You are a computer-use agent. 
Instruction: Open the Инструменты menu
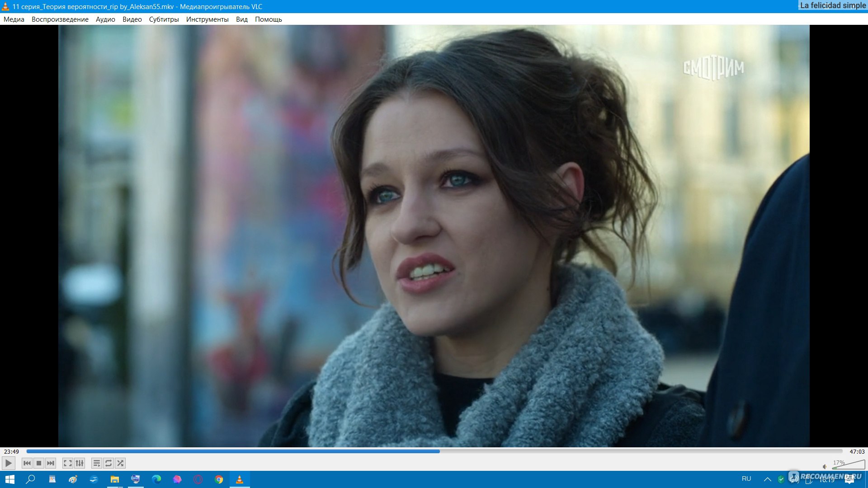point(208,19)
